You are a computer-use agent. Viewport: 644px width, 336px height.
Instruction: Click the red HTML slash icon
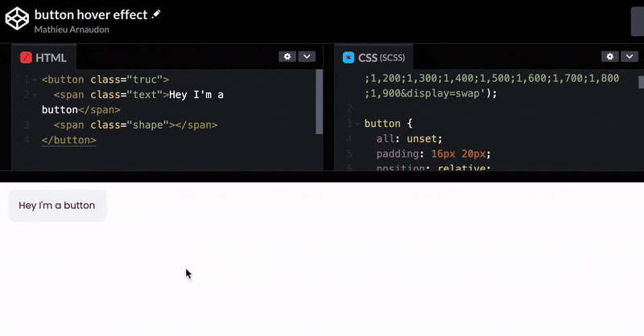coord(26,57)
